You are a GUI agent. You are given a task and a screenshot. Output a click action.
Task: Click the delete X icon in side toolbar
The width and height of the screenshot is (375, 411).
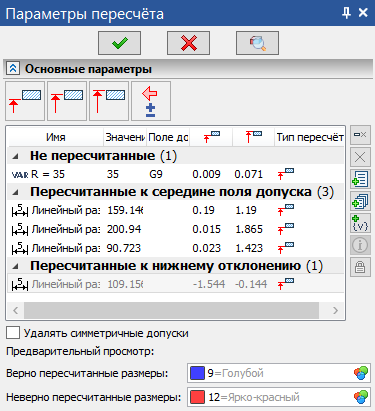[x=360, y=157]
